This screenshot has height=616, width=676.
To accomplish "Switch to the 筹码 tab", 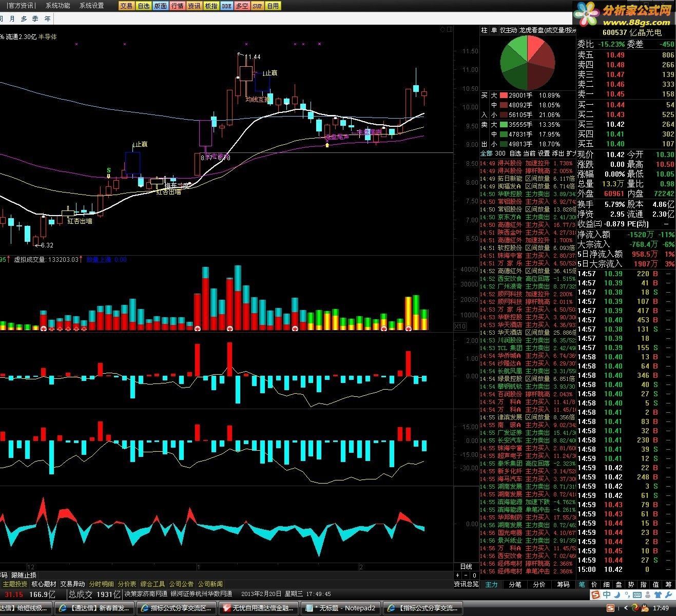I will pos(563,584).
